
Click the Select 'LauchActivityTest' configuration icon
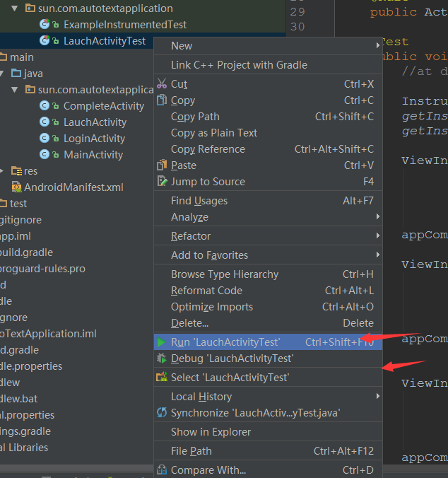coord(162,377)
